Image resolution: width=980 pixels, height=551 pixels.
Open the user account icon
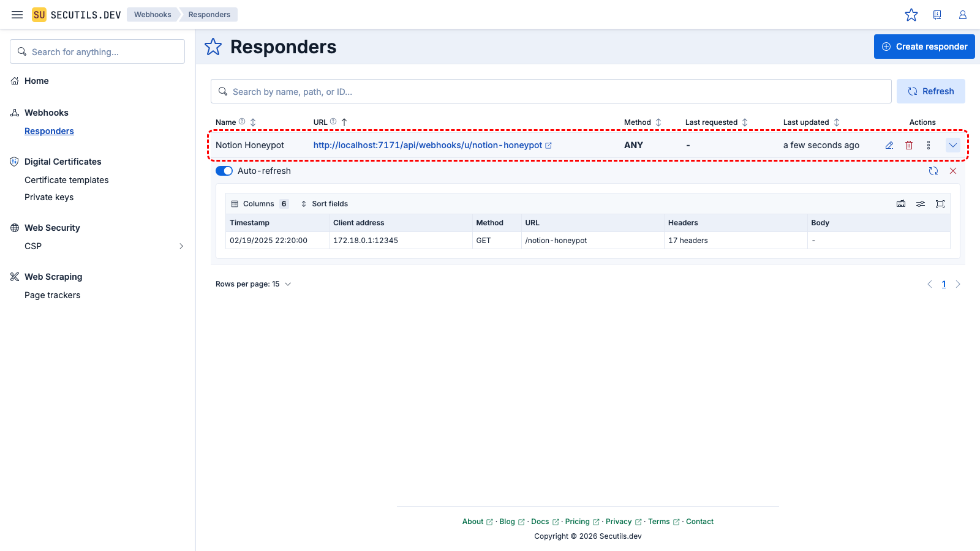pyautogui.click(x=963, y=15)
